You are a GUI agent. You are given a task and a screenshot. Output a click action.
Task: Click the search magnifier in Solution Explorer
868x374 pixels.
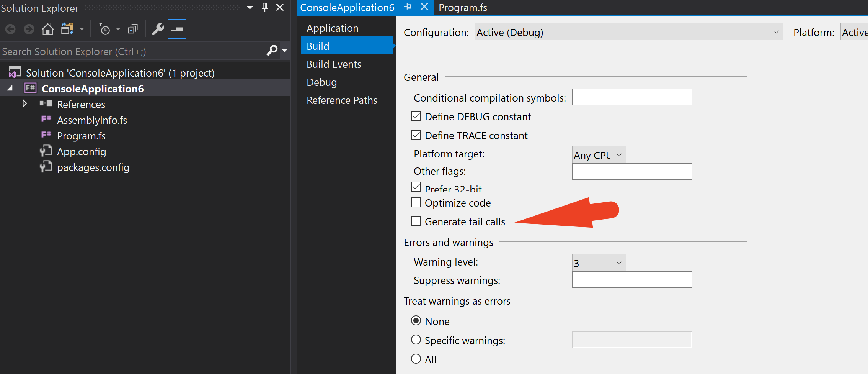coord(272,51)
